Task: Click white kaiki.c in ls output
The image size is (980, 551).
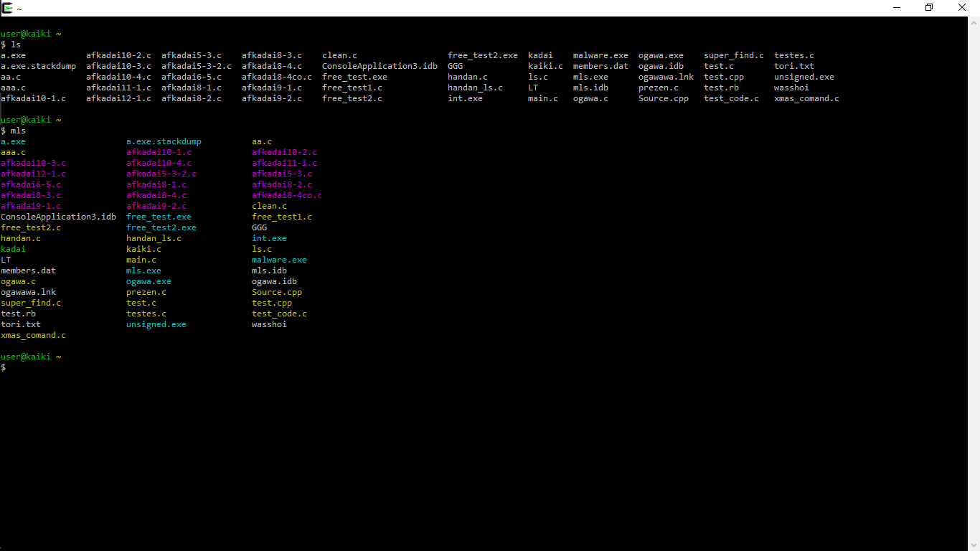Action: point(545,66)
